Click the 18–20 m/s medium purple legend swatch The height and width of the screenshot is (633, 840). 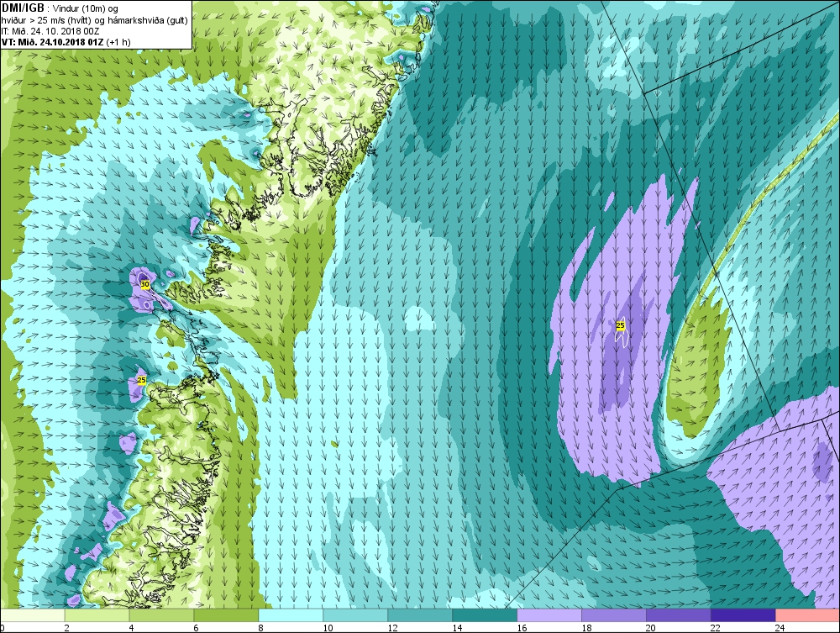[x=614, y=615]
